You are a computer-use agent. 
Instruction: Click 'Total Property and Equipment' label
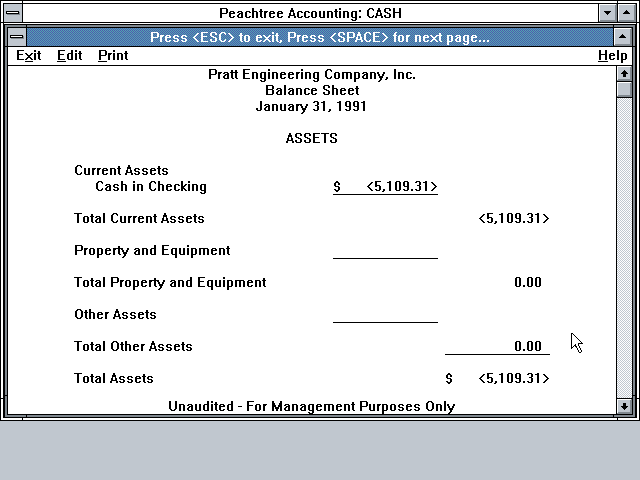pos(170,282)
